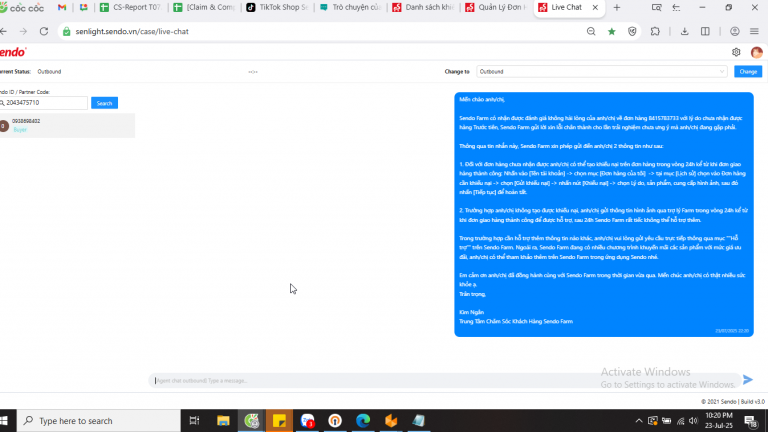Open the browser downloads icon
768x432 pixels.
(x=685, y=31)
